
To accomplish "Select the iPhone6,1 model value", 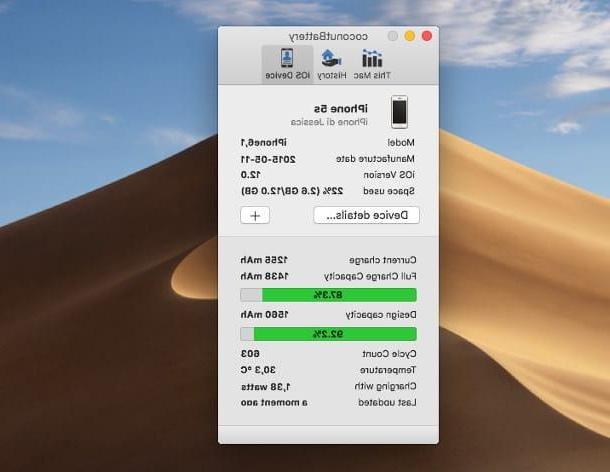I will coord(264,143).
